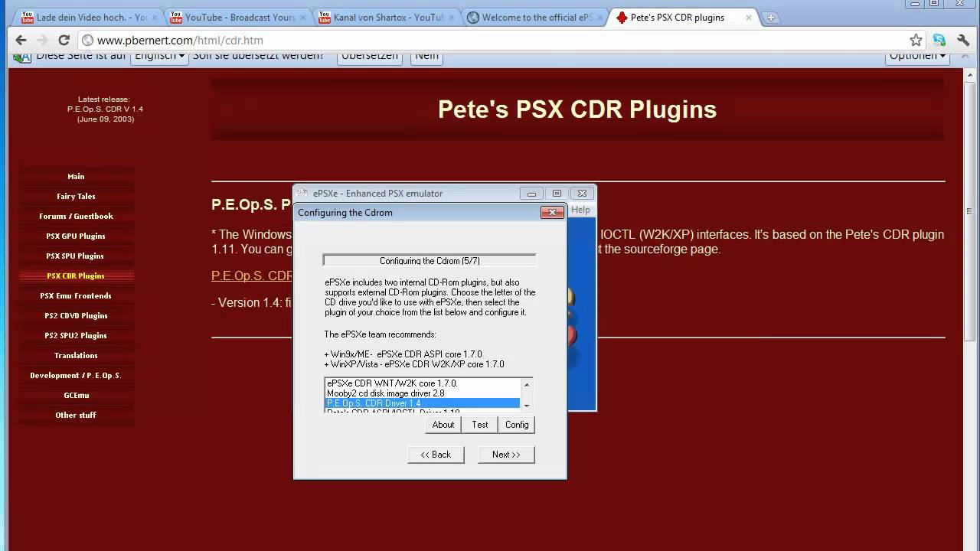Select 'P.E.Op.S. CDR Driver 1.4' list entry

pos(422,403)
